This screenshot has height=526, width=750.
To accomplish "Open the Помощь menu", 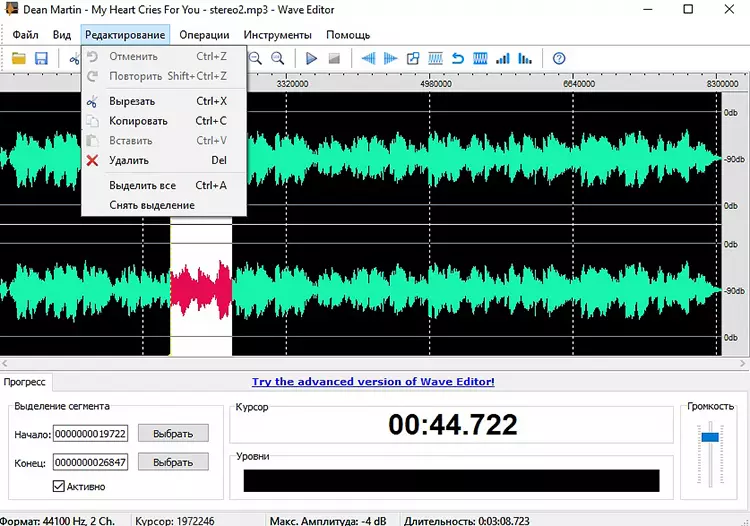I will tap(348, 35).
